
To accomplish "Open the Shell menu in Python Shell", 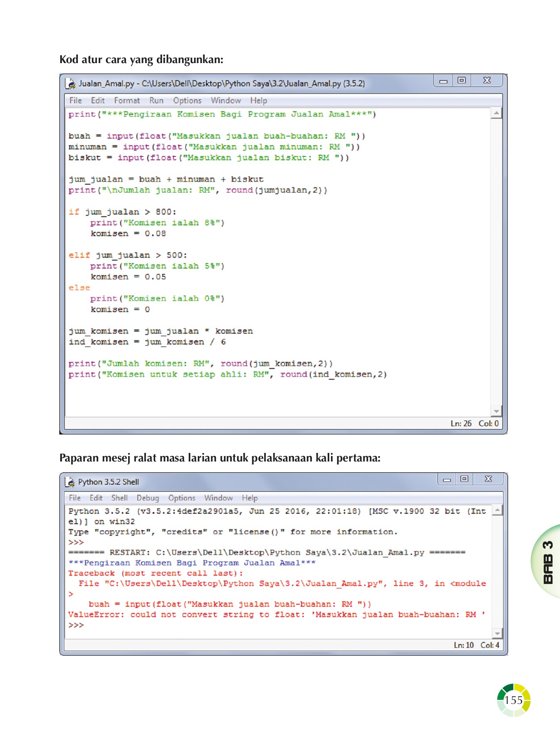I will [119, 498].
